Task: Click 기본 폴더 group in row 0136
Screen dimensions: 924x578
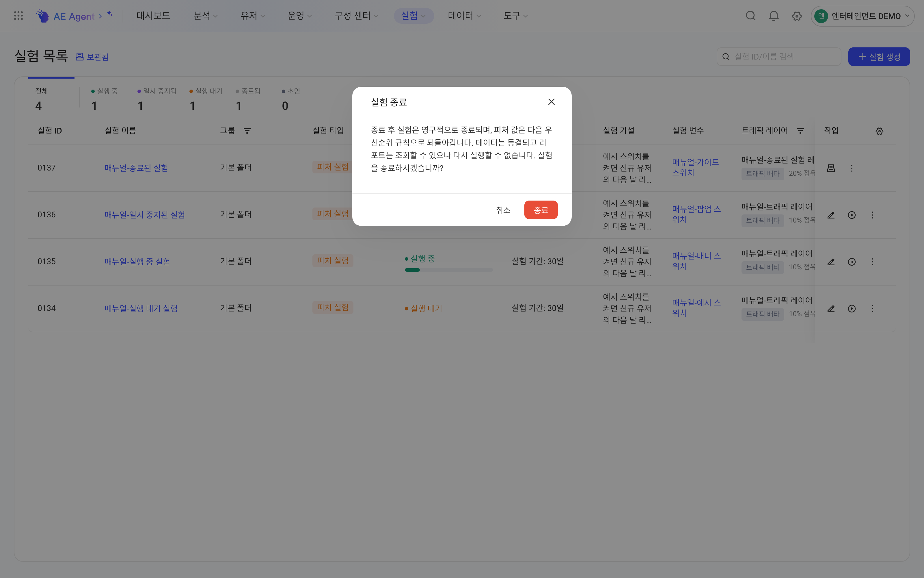Action: [236, 214]
